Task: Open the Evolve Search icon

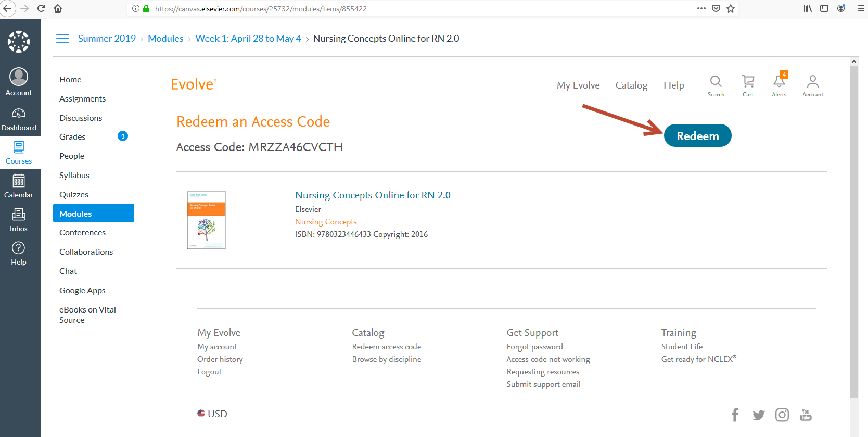Action: coord(716,85)
